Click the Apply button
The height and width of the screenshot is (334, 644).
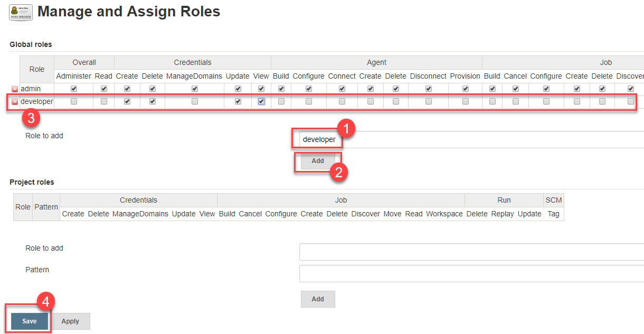tap(70, 321)
